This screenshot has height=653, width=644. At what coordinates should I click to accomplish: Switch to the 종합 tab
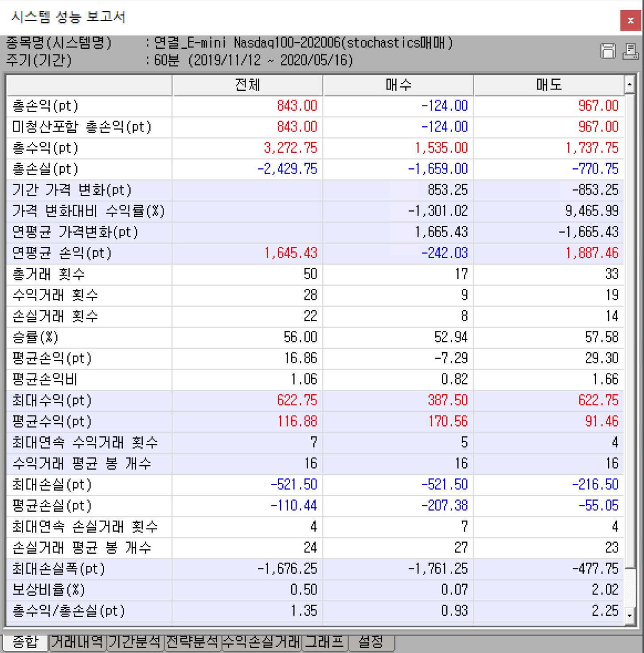click(x=25, y=641)
